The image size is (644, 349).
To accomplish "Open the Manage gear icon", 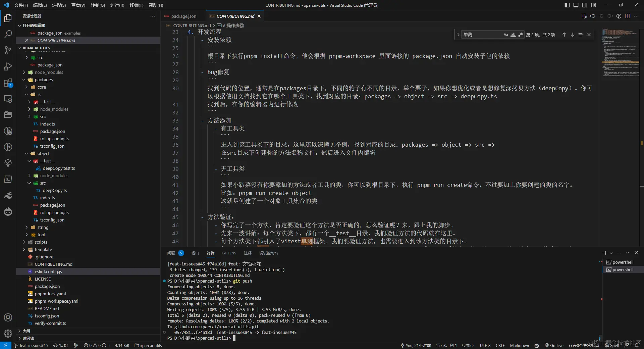I will pos(8,334).
